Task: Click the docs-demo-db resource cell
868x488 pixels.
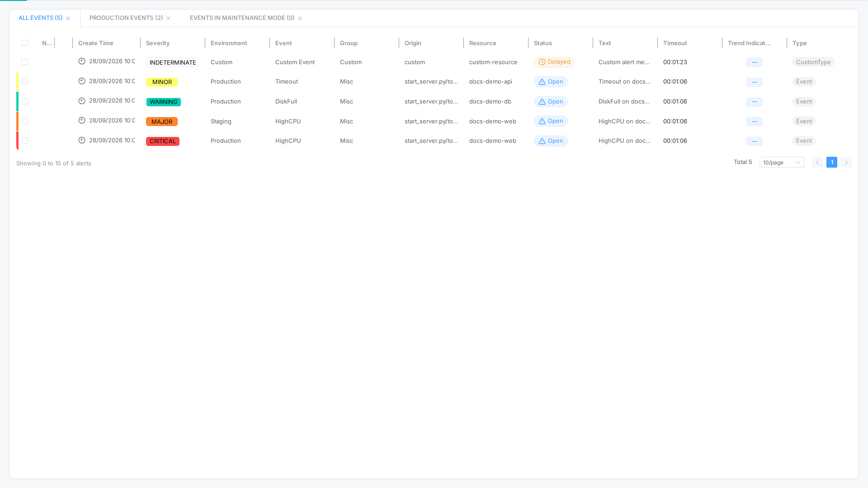Action: click(490, 101)
